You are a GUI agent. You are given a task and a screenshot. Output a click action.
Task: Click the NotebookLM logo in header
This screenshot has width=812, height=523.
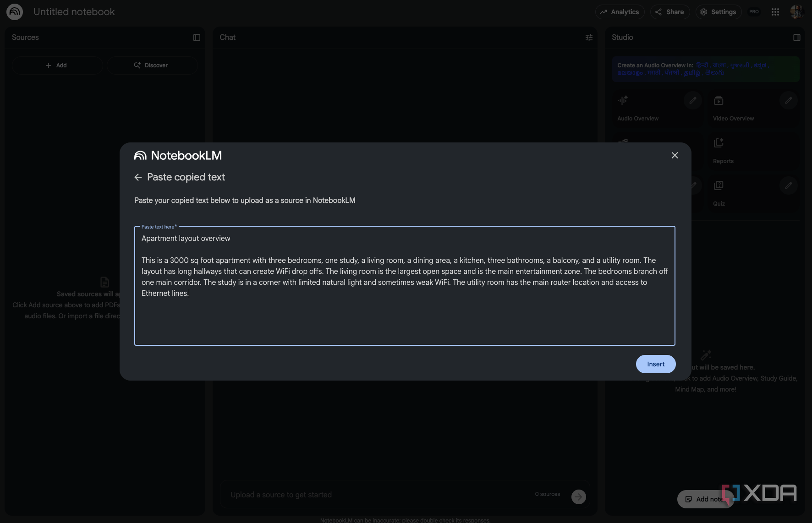coord(15,12)
